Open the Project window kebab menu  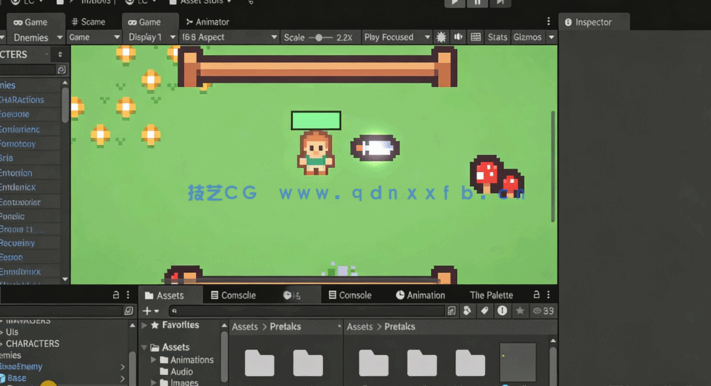[548, 295]
